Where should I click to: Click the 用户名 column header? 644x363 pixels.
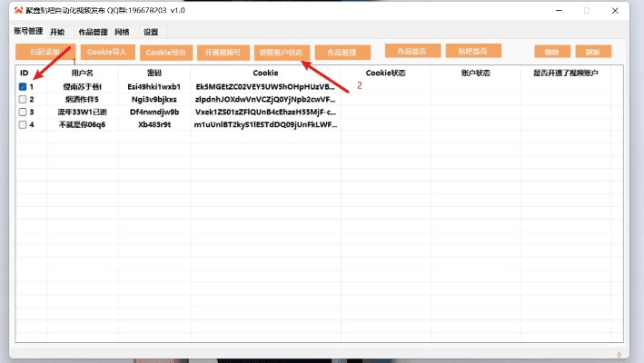(83, 73)
